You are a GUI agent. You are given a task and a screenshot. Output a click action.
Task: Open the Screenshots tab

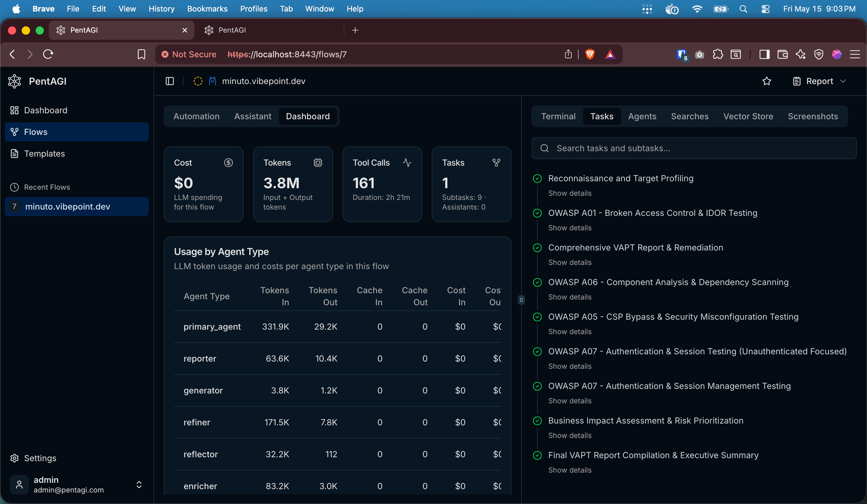(813, 116)
